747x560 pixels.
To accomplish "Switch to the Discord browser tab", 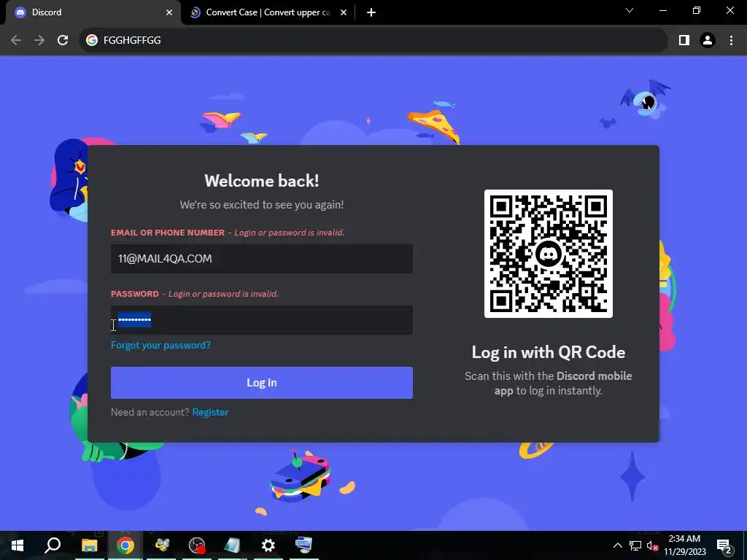I will point(90,12).
